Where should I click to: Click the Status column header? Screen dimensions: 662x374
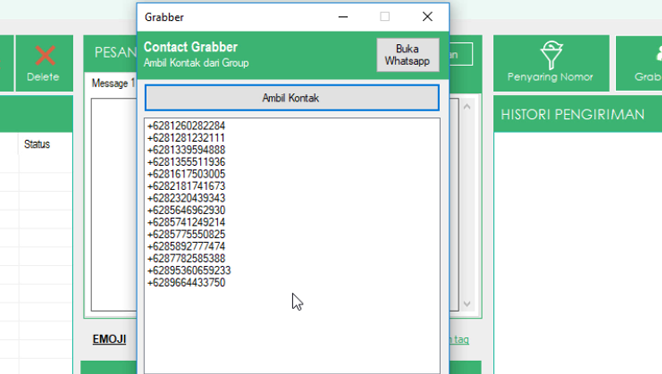point(37,144)
